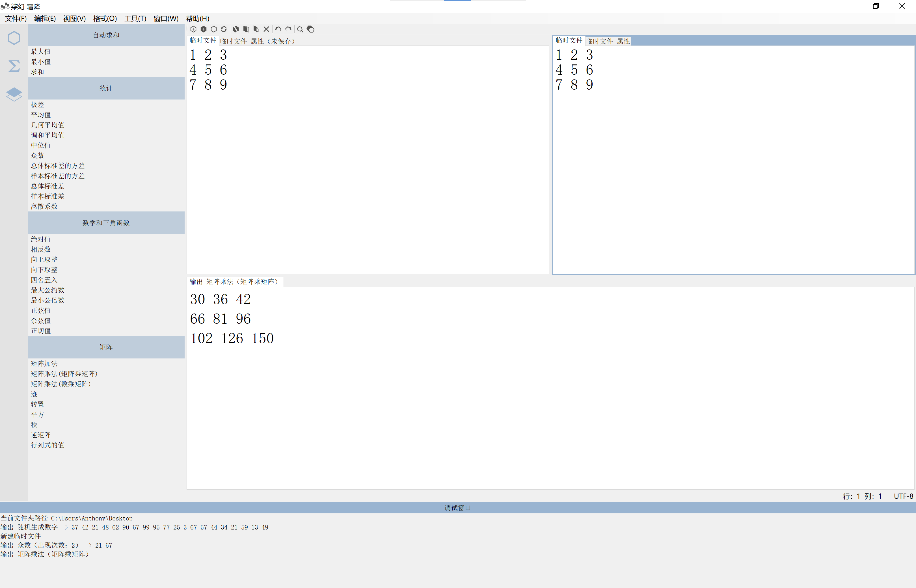Click the paste icon in the toolbar
The height and width of the screenshot is (588, 916).
click(256, 29)
